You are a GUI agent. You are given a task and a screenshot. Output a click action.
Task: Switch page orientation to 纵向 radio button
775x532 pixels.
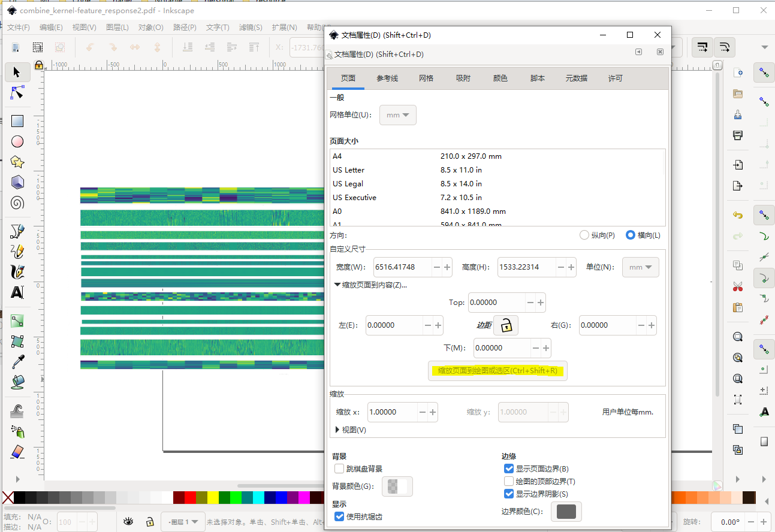[x=584, y=235]
